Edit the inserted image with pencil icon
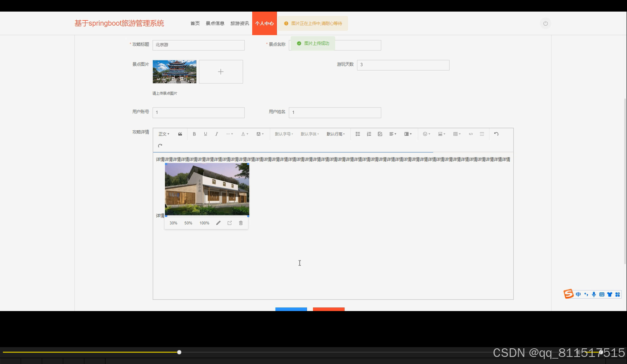The image size is (627, 364). pos(218,223)
